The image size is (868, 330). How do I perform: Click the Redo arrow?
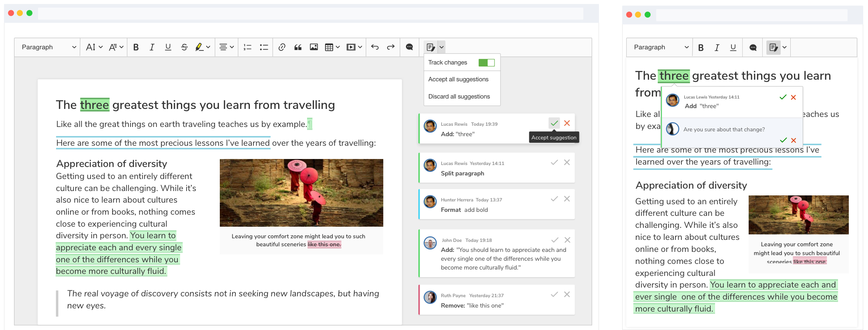click(391, 47)
